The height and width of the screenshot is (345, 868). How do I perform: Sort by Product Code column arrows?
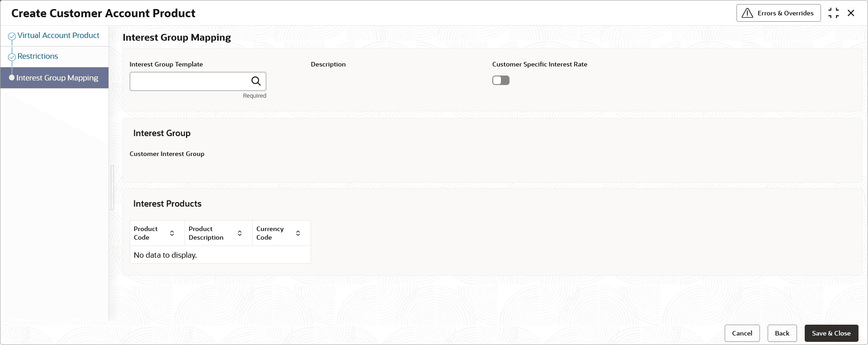pyautogui.click(x=172, y=233)
